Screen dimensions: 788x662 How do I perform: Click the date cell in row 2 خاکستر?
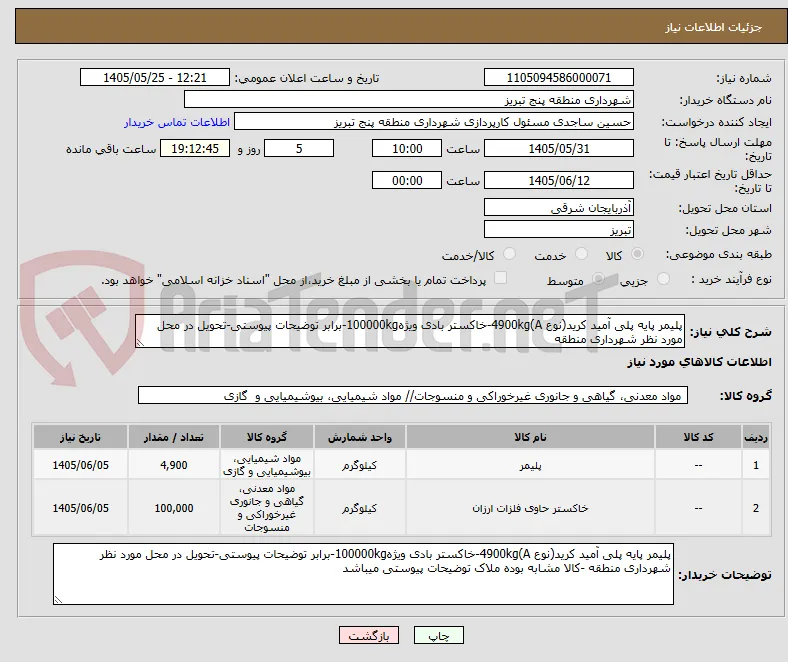click(x=80, y=508)
